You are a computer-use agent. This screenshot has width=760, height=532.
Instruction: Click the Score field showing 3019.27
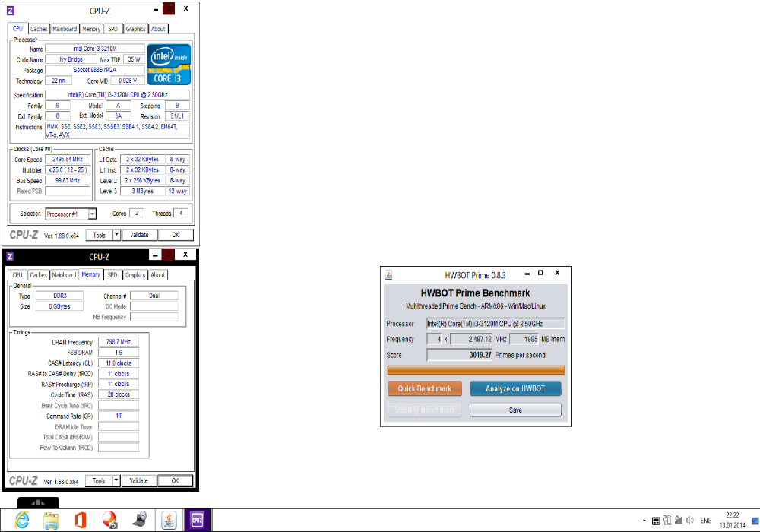(x=460, y=355)
